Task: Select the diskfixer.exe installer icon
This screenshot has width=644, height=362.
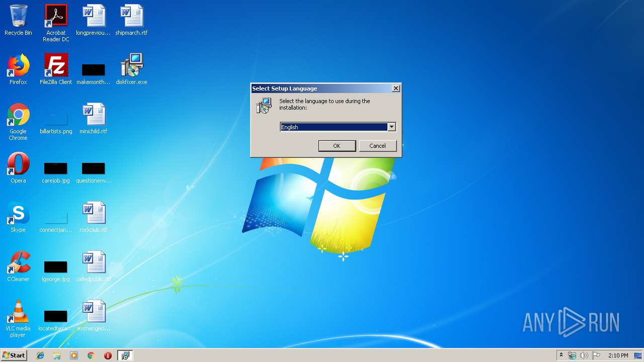Action: coord(131,69)
